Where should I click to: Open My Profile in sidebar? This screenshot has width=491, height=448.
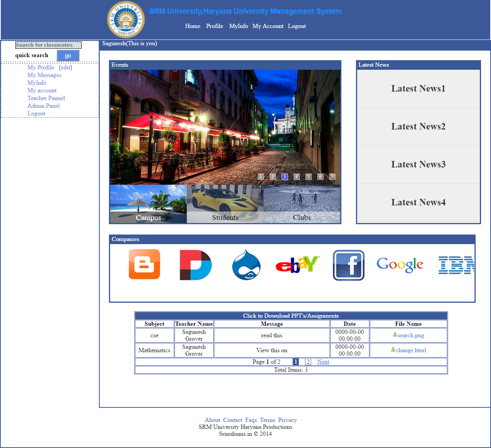[41, 67]
